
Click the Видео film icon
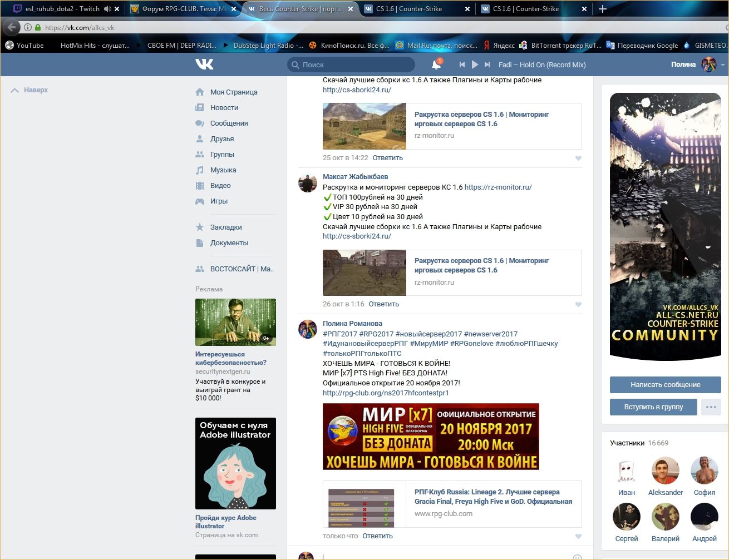click(200, 185)
